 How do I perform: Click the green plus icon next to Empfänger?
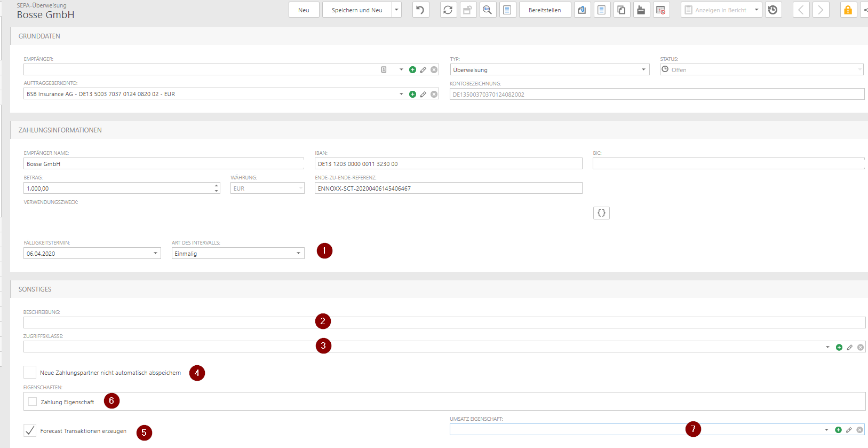(412, 70)
